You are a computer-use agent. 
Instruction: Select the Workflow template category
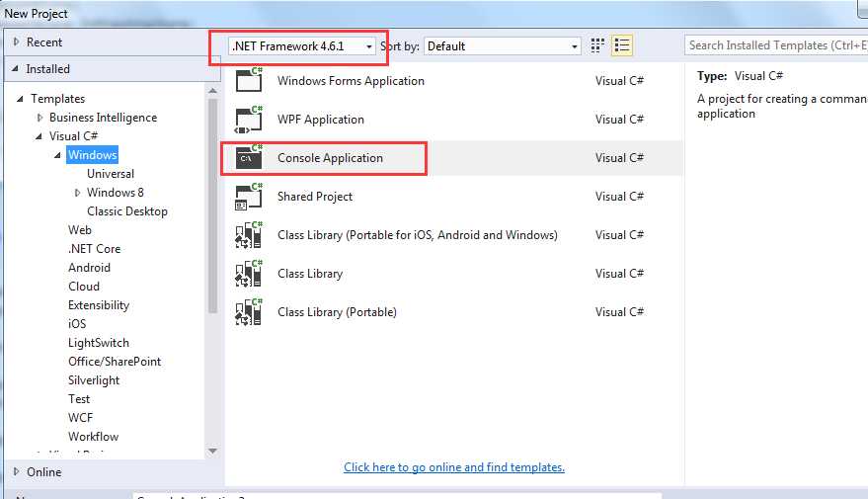pyautogui.click(x=93, y=437)
